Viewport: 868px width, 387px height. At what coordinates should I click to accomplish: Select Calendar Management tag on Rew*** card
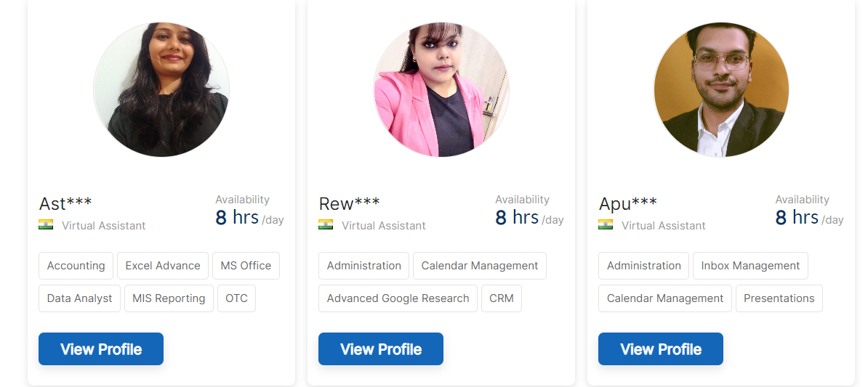pyautogui.click(x=479, y=266)
